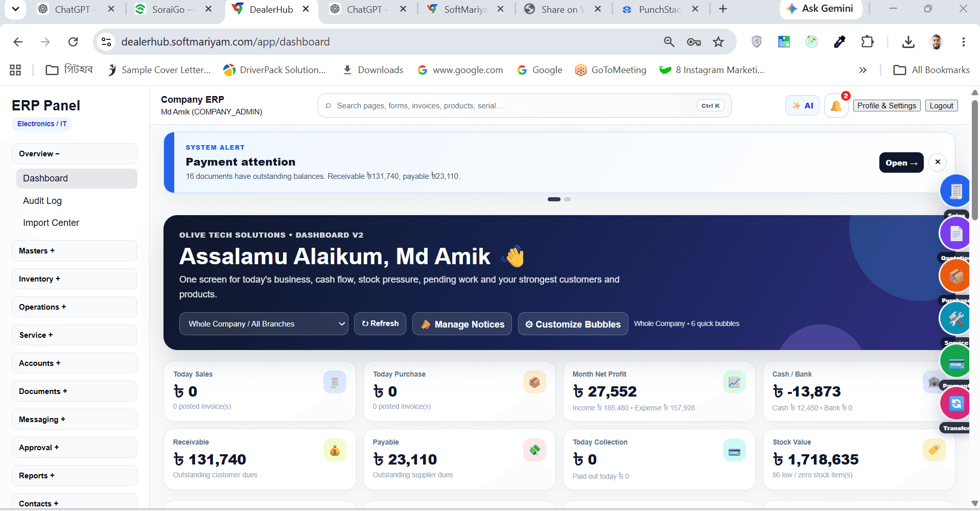Open the Payment quick bubble

click(955, 361)
